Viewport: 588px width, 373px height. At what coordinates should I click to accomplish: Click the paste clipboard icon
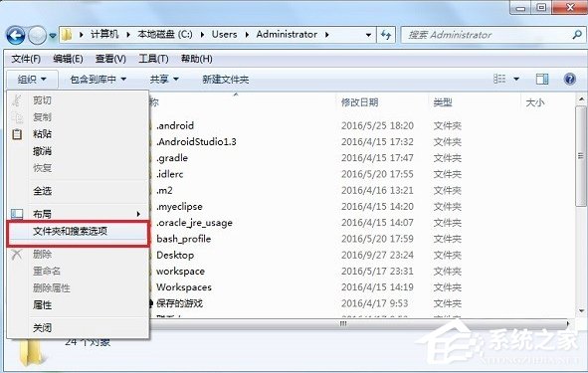[x=17, y=134]
